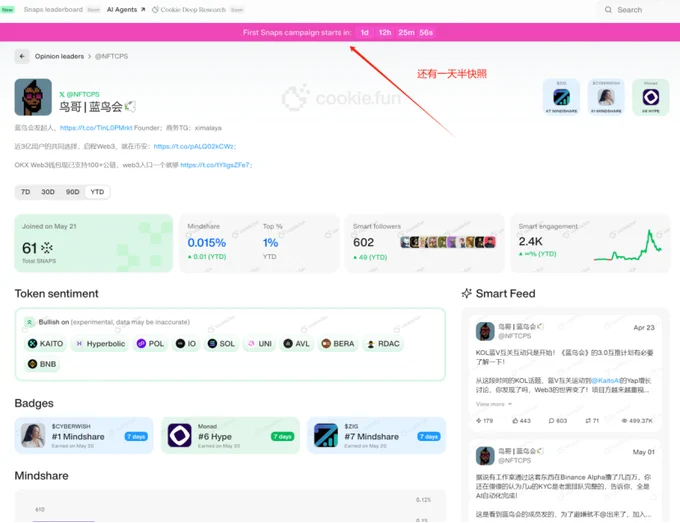The width and height of the screenshot is (680, 523).
Task: Click the Total SNAPS card
Action: pos(94,243)
